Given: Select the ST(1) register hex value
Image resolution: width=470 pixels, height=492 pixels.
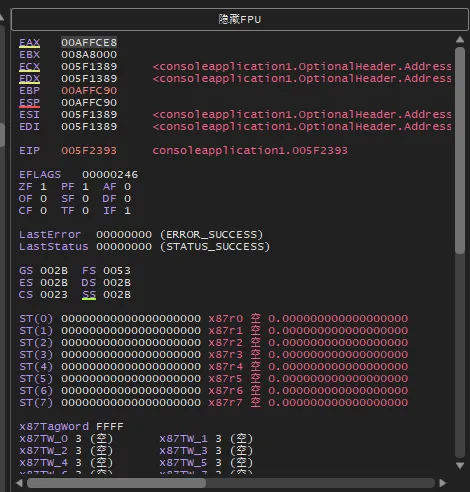Looking at the screenshot, I should [131, 331].
